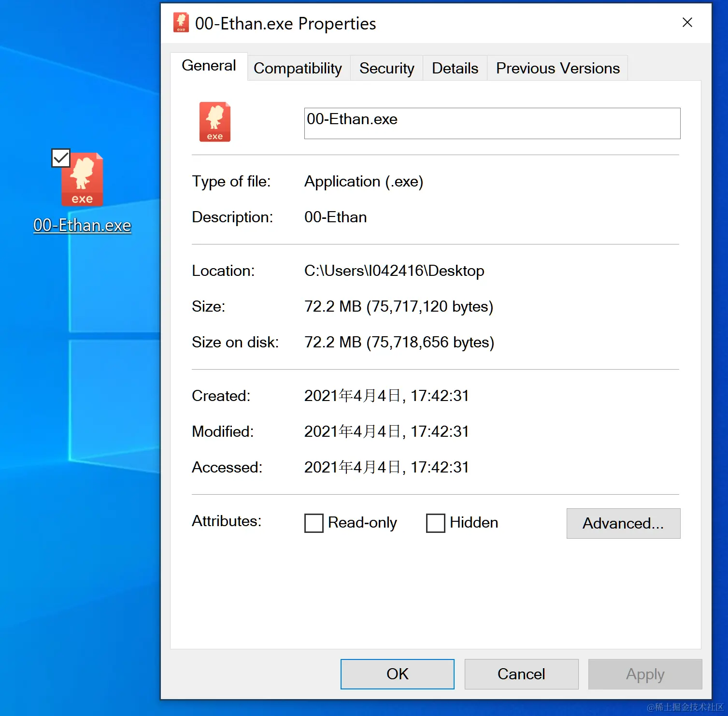Open the Compatibility tab
Image resolution: width=728 pixels, height=716 pixels.
[298, 68]
